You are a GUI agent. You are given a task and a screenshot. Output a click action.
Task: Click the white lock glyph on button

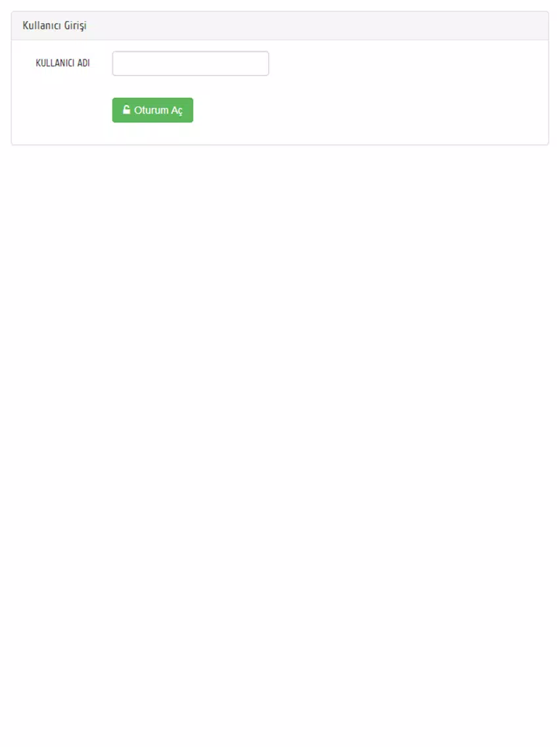tap(126, 110)
